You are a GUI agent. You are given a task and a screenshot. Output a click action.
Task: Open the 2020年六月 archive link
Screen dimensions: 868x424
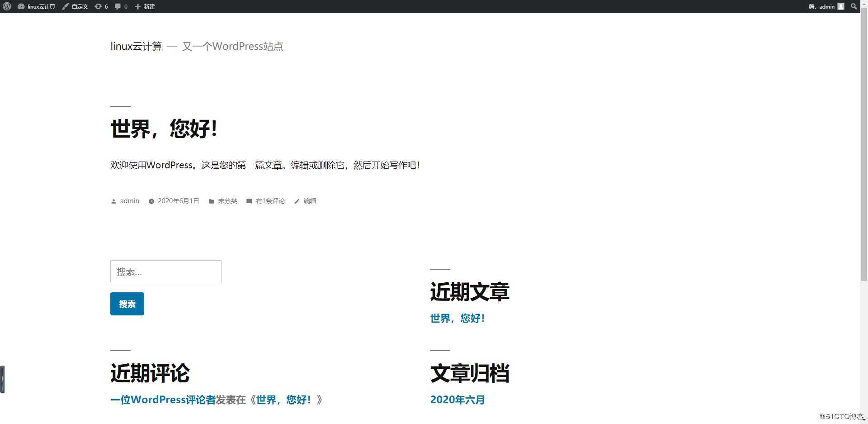coord(458,400)
